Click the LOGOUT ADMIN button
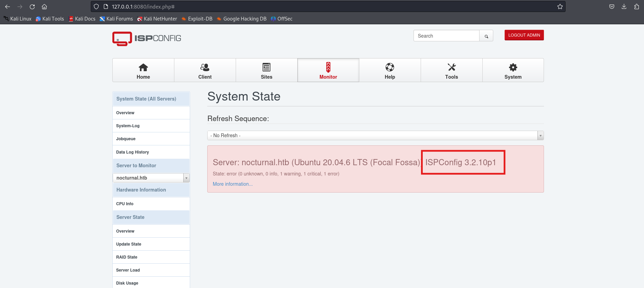The image size is (644, 288). (524, 35)
